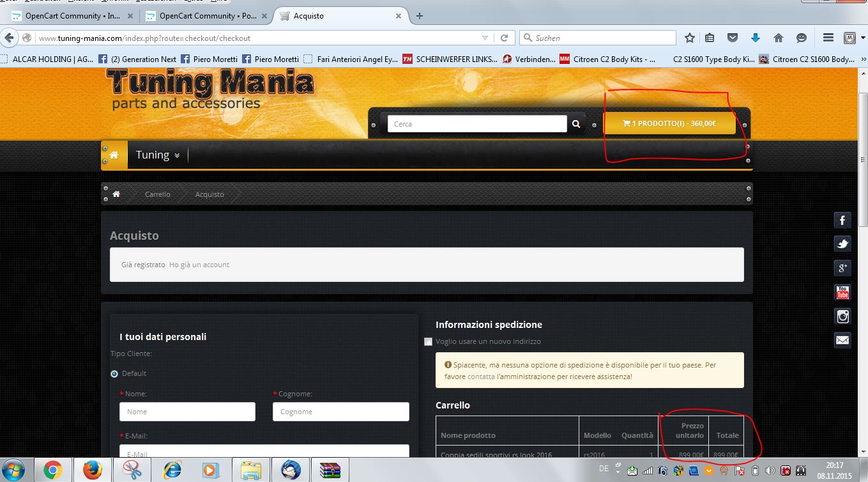Open the Instagram sidebar icon
The width and height of the screenshot is (868, 482).
pyautogui.click(x=842, y=316)
